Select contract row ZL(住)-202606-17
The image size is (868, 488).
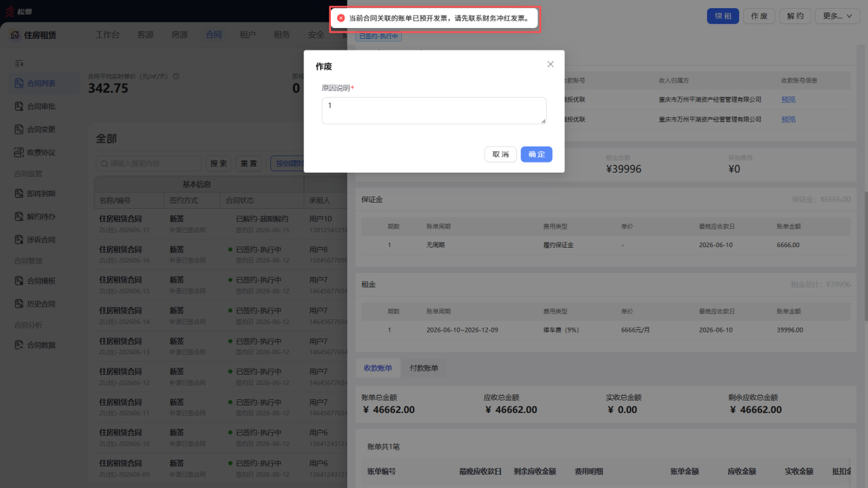tap(220, 224)
